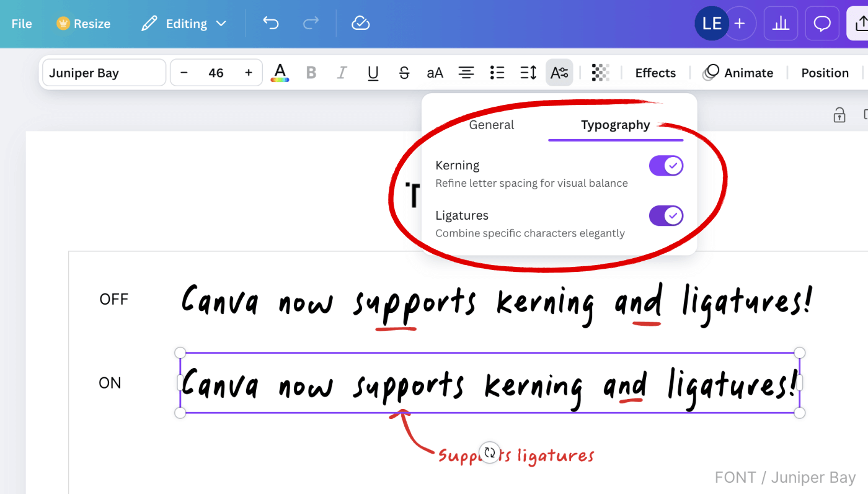868x494 pixels.
Task: Open the transparency checkerboard icon
Action: 600,73
